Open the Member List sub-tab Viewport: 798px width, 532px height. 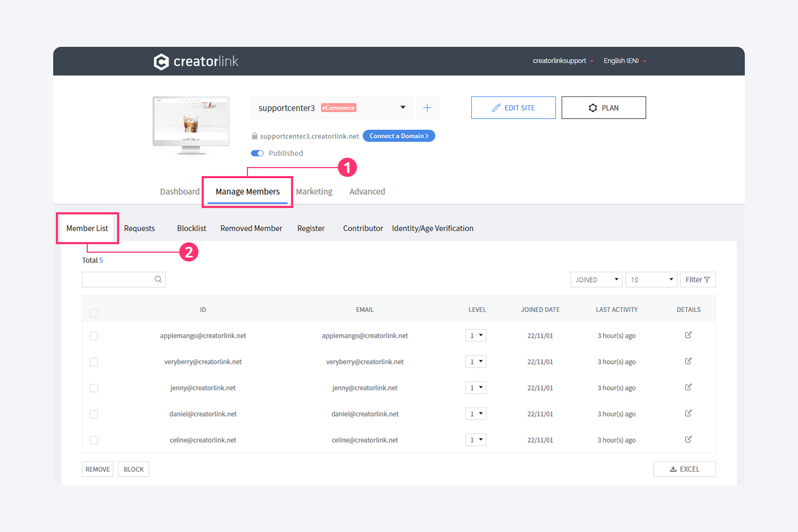pos(87,228)
